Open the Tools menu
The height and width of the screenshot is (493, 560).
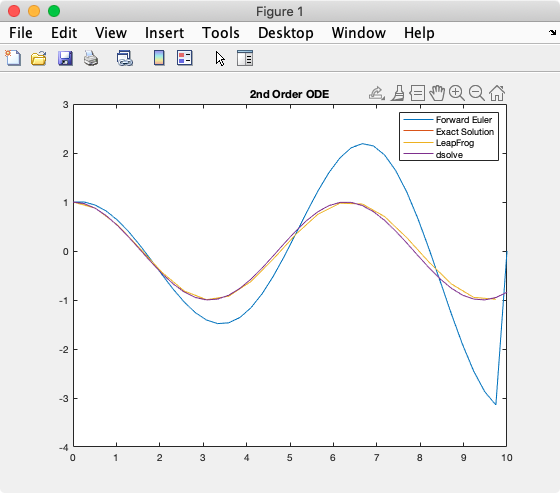click(x=221, y=33)
